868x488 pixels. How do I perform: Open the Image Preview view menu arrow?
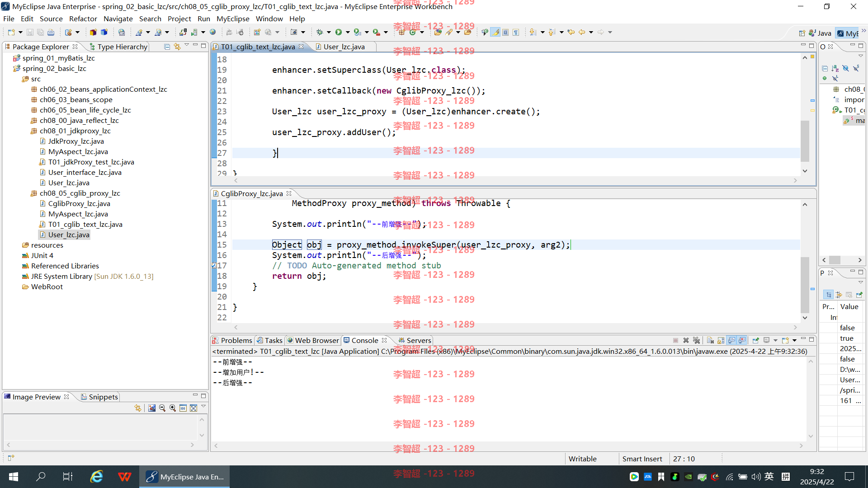203,407
